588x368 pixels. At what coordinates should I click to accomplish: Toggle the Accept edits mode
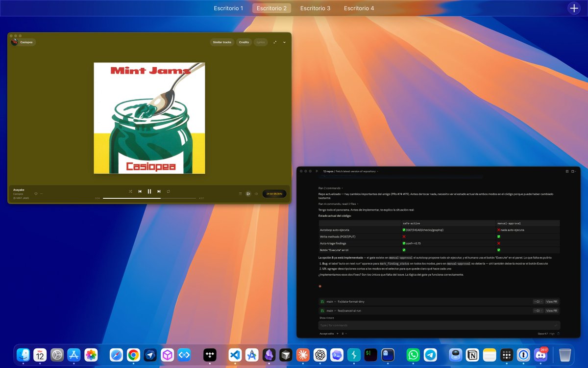pyautogui.click(x=326, y=334)
